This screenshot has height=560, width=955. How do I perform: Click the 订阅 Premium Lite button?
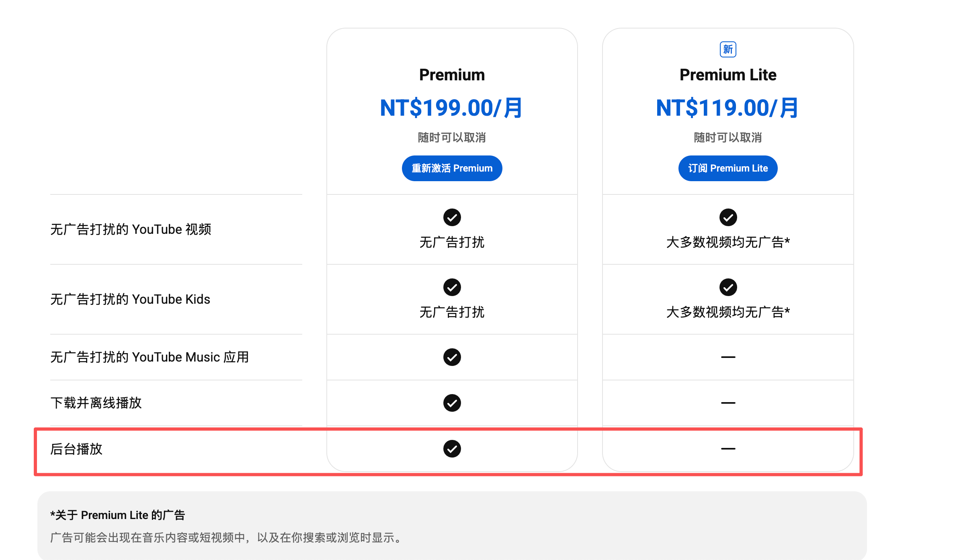[x=728, y=168]
